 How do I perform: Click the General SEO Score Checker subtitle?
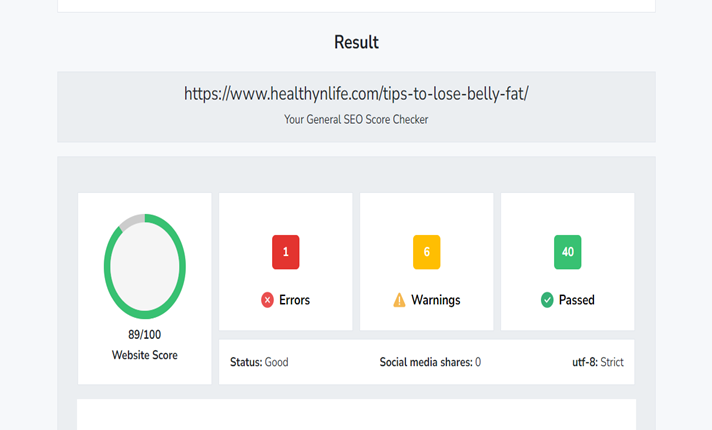click(x=356, y=119)
